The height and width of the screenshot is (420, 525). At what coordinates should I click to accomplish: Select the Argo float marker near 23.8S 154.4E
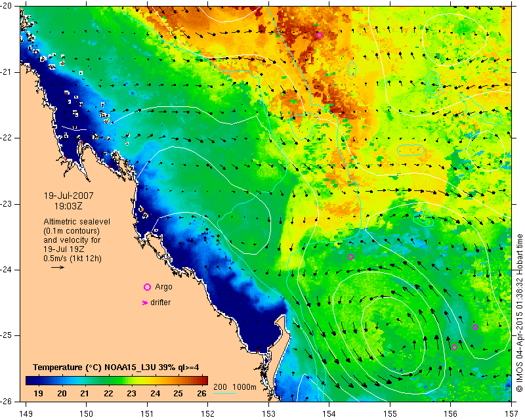[x=350, y=257]
